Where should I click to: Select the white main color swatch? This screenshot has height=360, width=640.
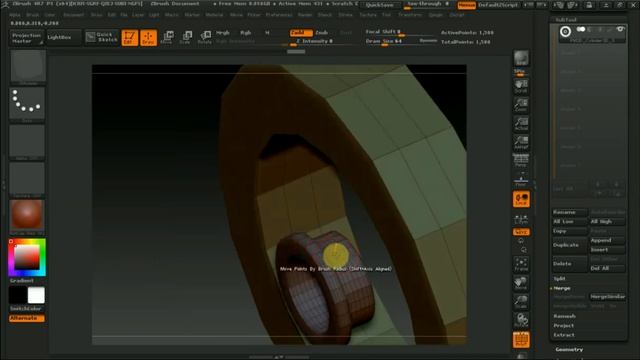coord(36,295)
